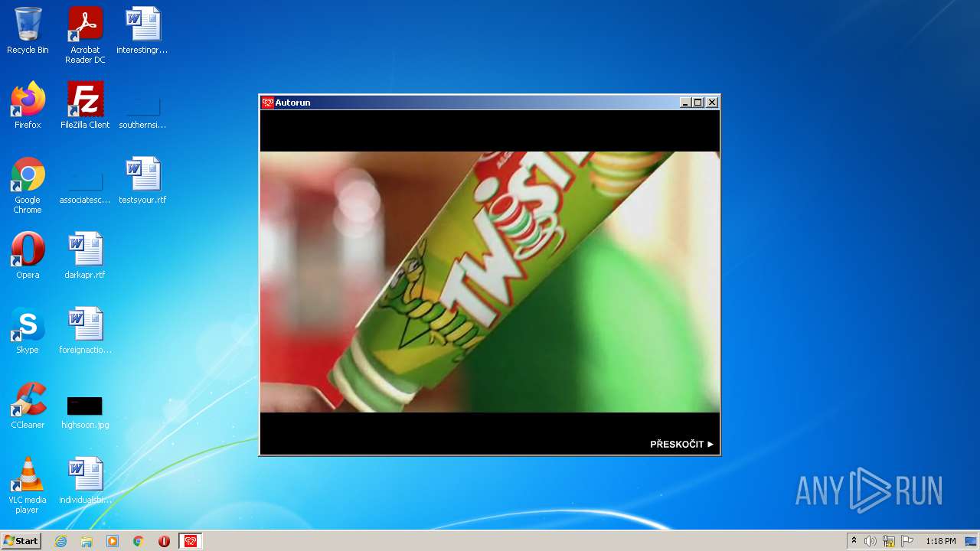980x551 pixels.
Task: Click the 1:18 PM system clock
Action: point(941,541)
